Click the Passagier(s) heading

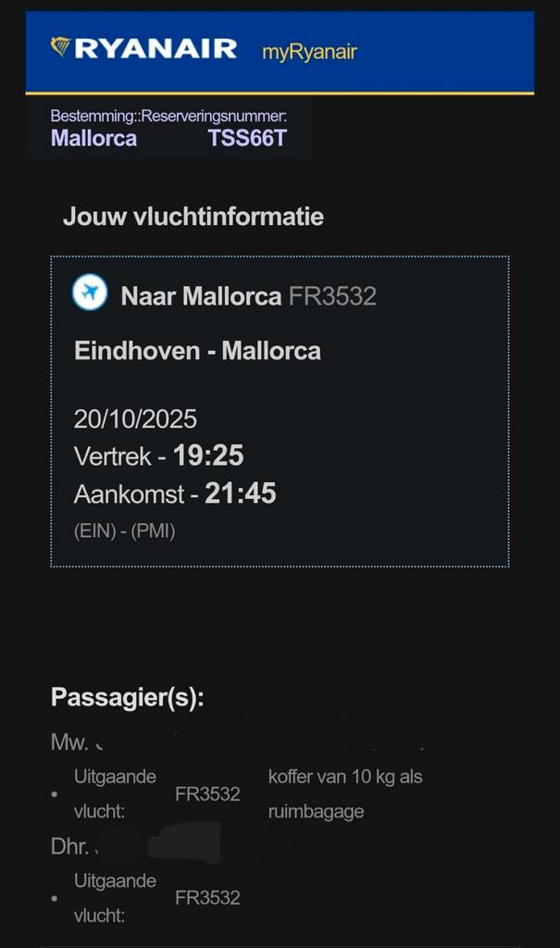click(x=127, y=698)
